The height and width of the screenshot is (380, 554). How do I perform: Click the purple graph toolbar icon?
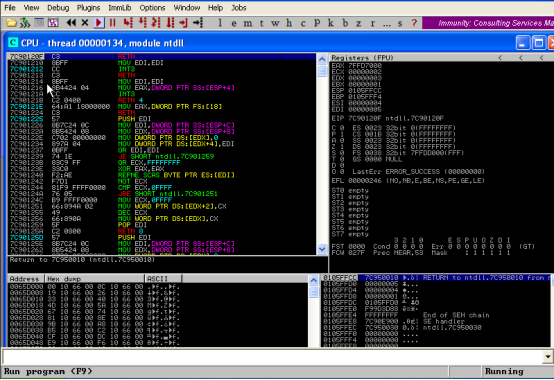[x=53, y=23]
